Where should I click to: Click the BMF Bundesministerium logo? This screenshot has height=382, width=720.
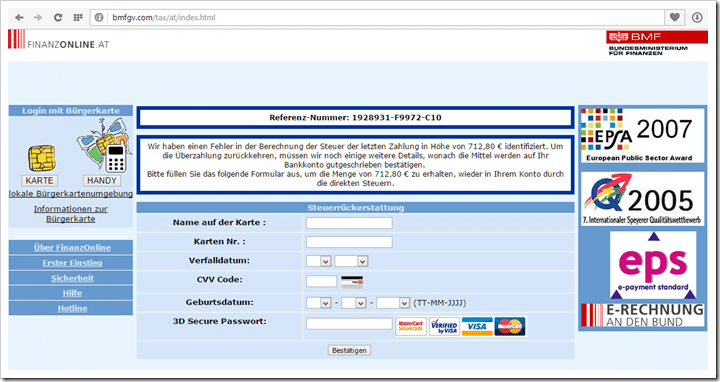pos(657,43)
